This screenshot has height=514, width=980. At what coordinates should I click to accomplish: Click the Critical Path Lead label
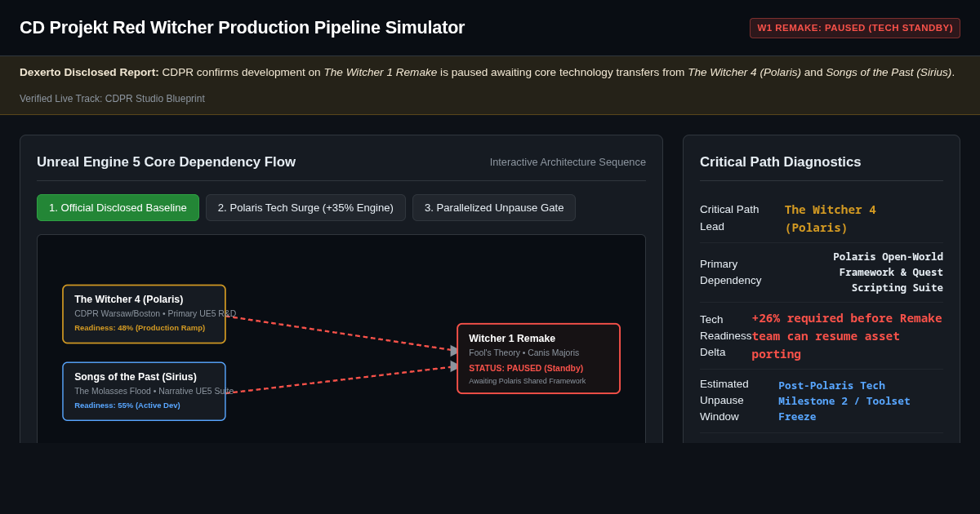(x=729, y=218)
